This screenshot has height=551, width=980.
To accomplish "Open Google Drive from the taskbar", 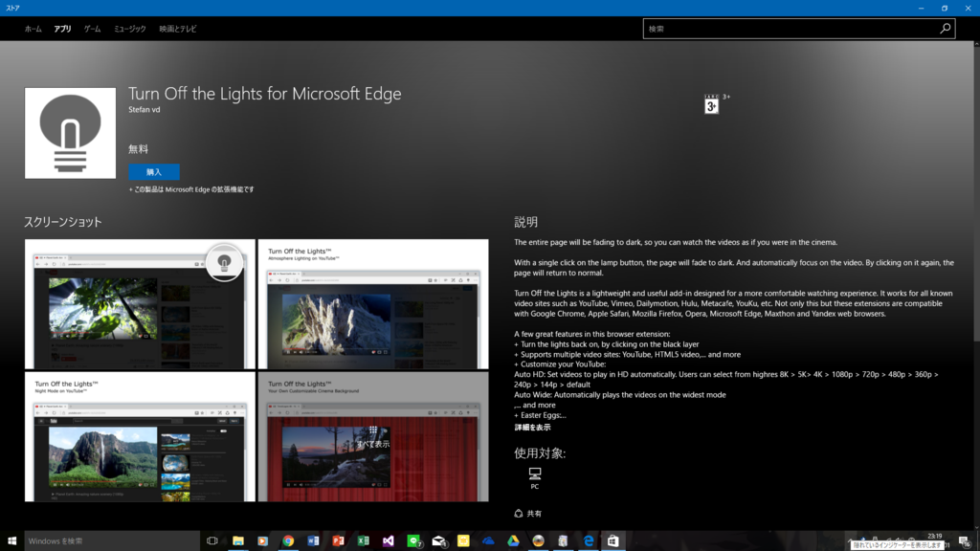I will click(x=513, y=541).
